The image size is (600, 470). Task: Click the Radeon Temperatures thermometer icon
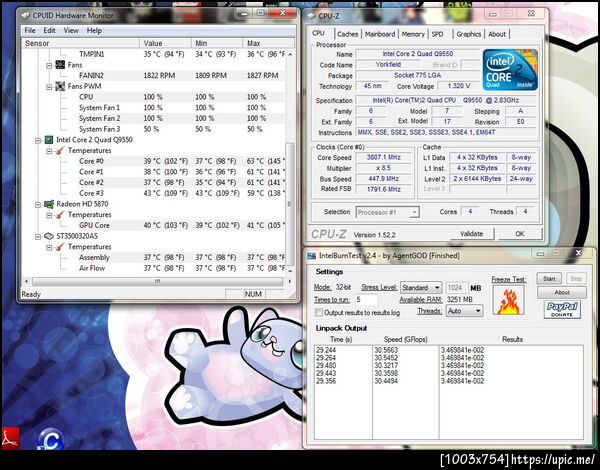tap(60, 215)
